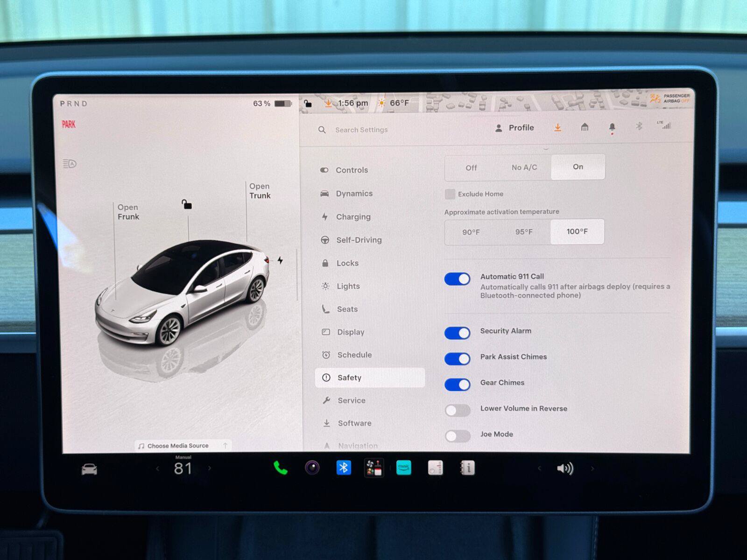Screen dimensions: 747x560
Task: Tap the padlock icon above the car
Action: coord(187,204)
